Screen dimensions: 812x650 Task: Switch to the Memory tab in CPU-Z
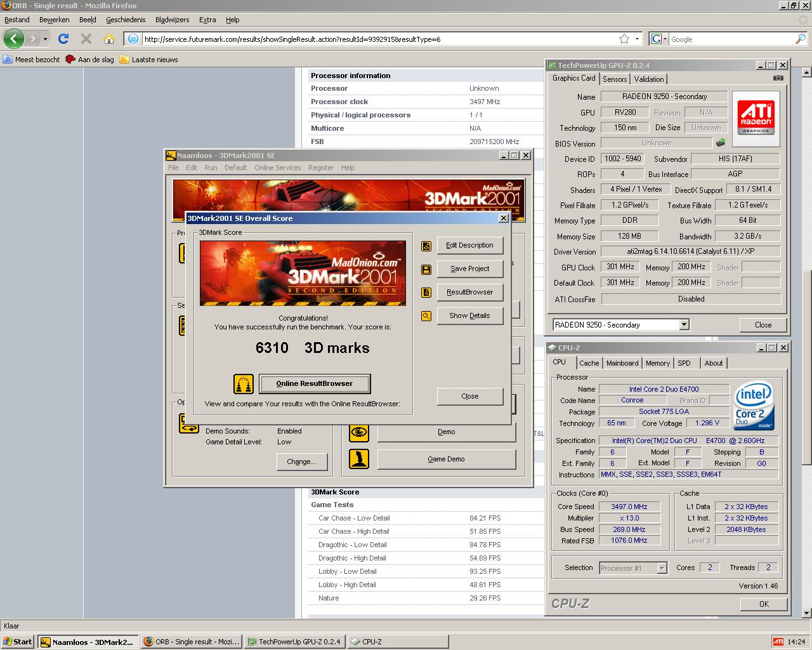(x=658, y=363)
